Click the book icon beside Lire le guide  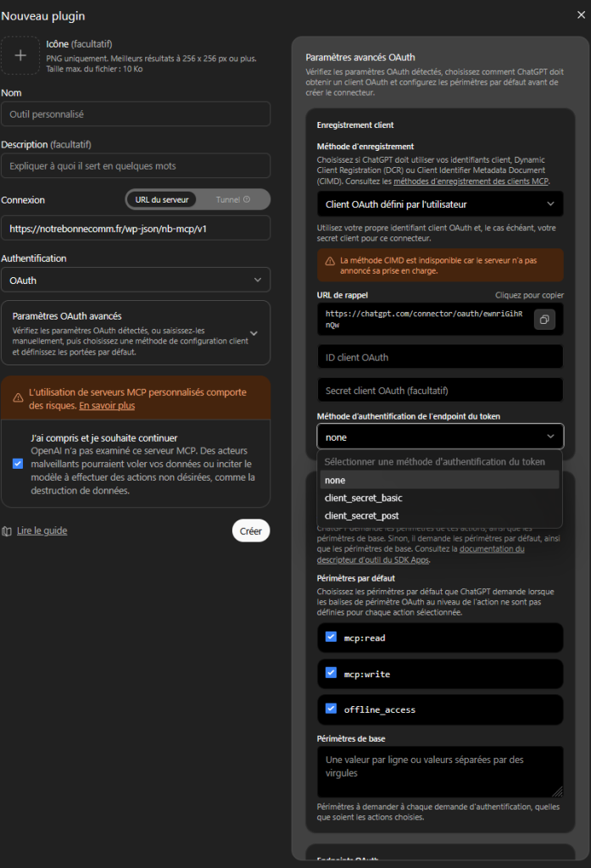7,531
